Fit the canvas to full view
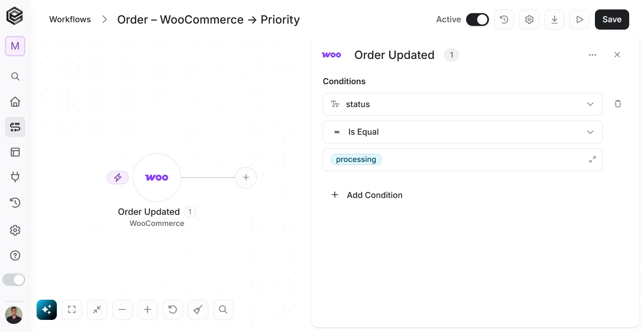Viewport: 644px width, 332px height. point(72,310)
